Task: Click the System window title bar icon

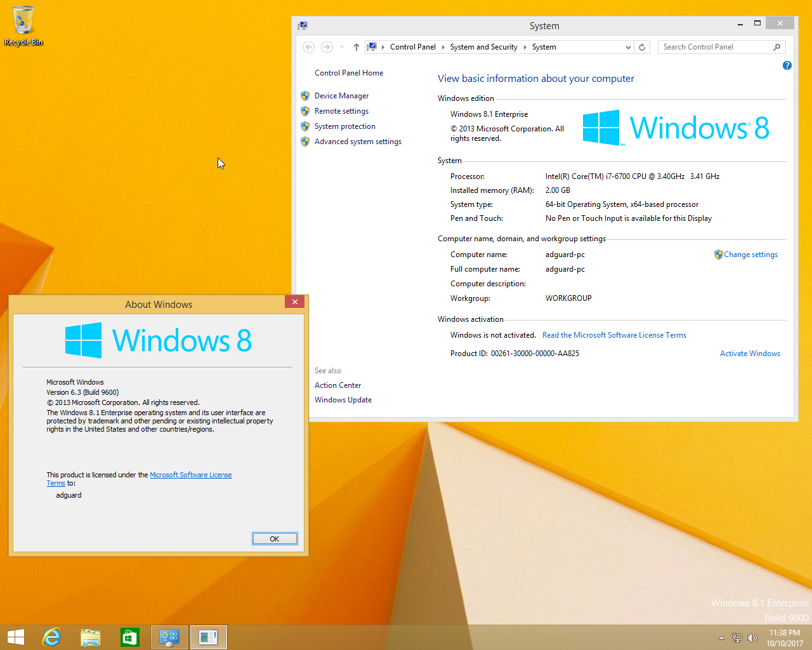Action: pyautogui.click(x=303, y=25)
